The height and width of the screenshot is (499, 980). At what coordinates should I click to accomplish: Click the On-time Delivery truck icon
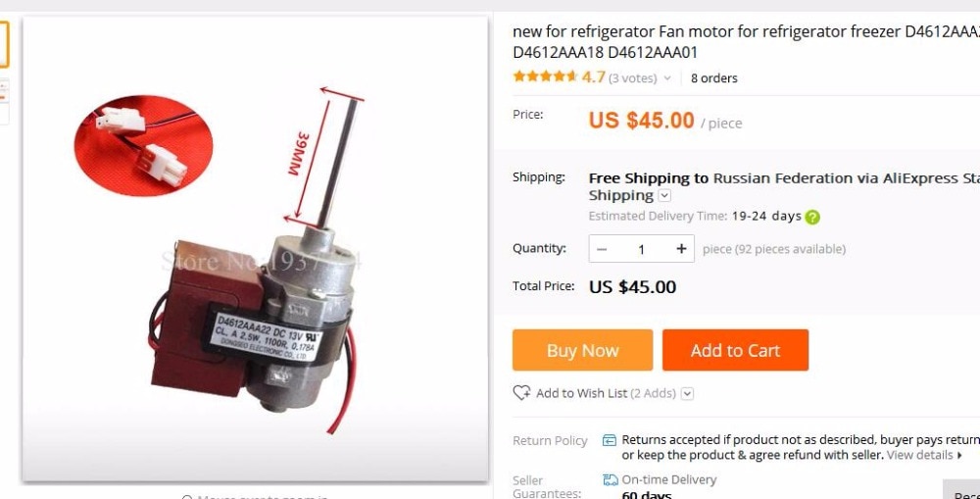pos(610,479)
